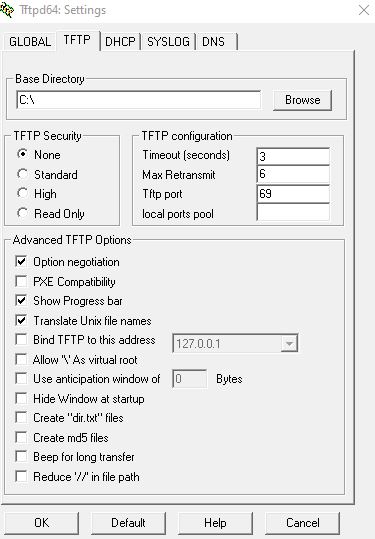Click the Tftpd64 app icon in title bar
The image size is (375, 539).
tap(7, 10)
